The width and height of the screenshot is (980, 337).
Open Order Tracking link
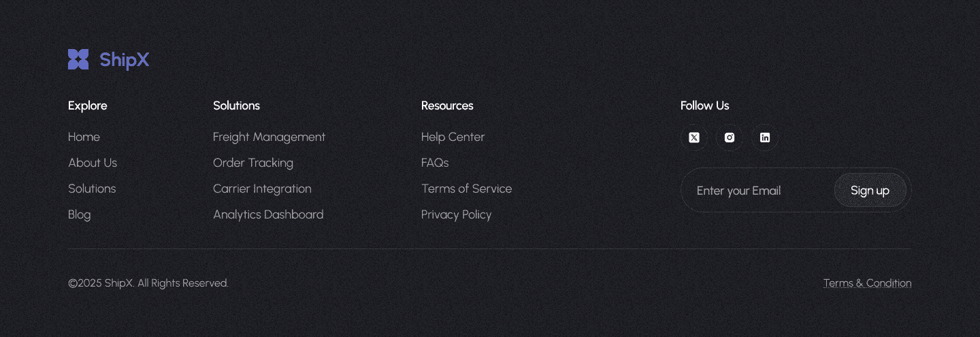click(x=253, y=163)
